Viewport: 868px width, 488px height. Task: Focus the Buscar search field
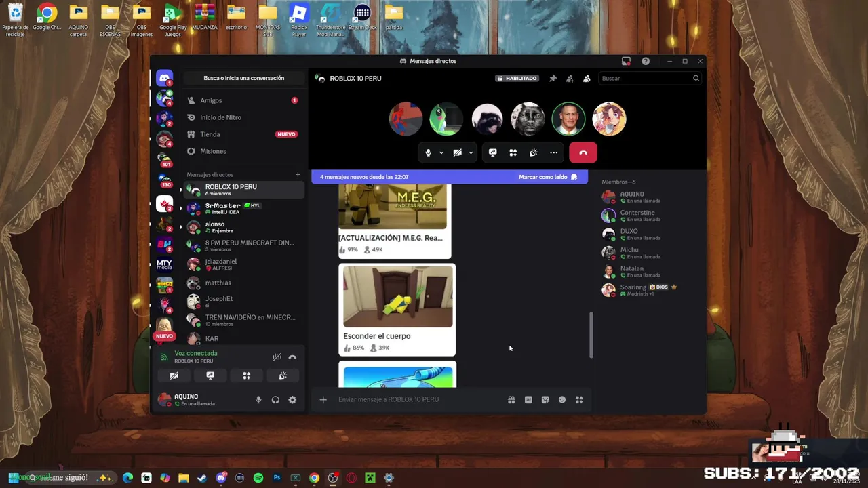click(650, 78)
